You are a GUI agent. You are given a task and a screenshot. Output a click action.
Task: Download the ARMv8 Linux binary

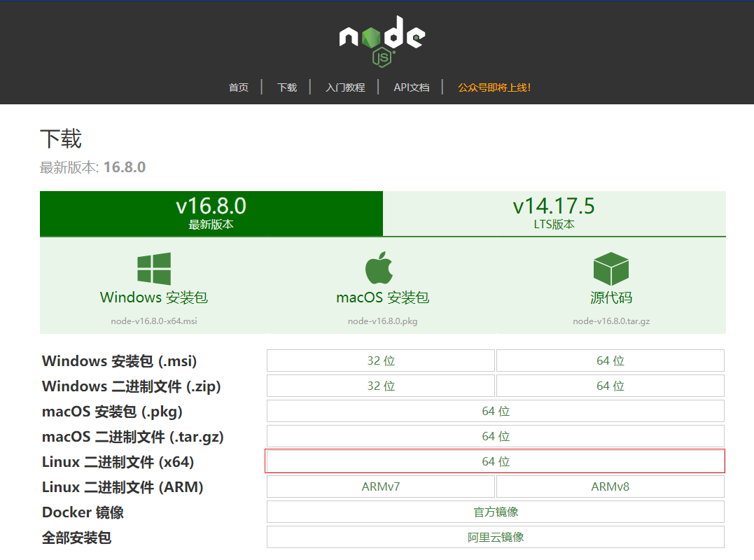(x=610, y=486)
